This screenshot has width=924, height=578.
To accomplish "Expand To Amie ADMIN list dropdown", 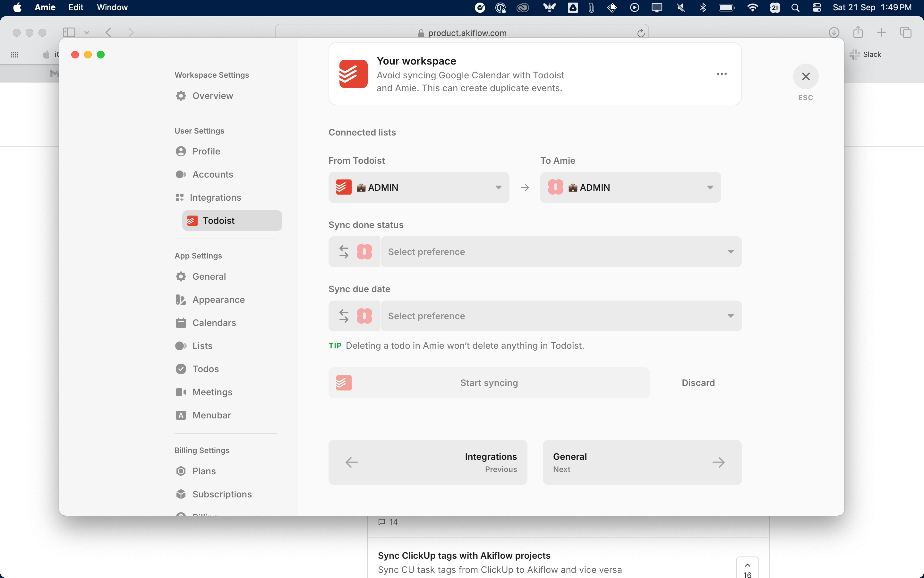I will point(630,187).
